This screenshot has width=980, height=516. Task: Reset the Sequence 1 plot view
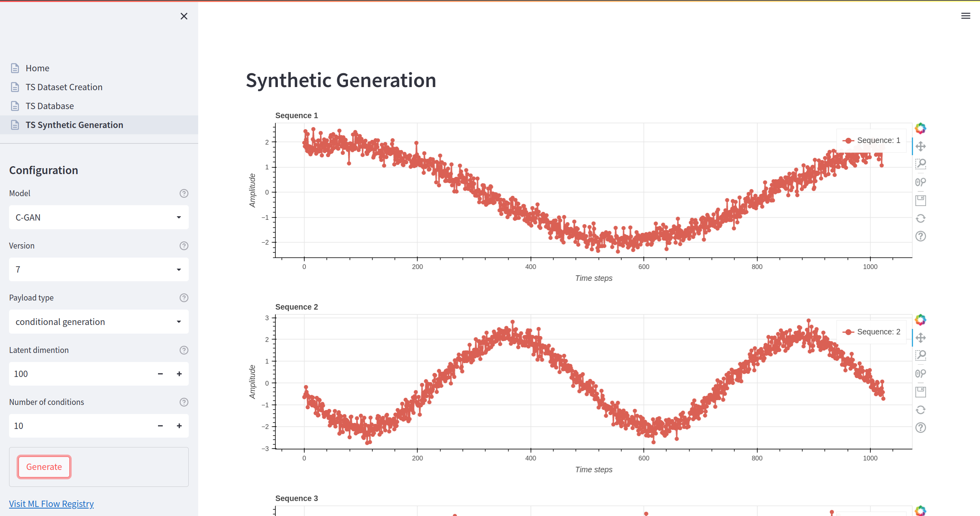pos(920,219)
